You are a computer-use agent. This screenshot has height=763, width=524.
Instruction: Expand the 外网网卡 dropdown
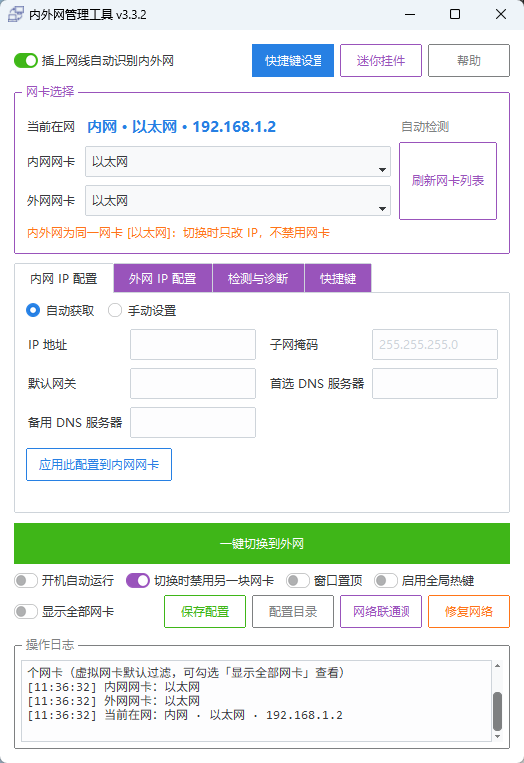(x=238, y=200)
